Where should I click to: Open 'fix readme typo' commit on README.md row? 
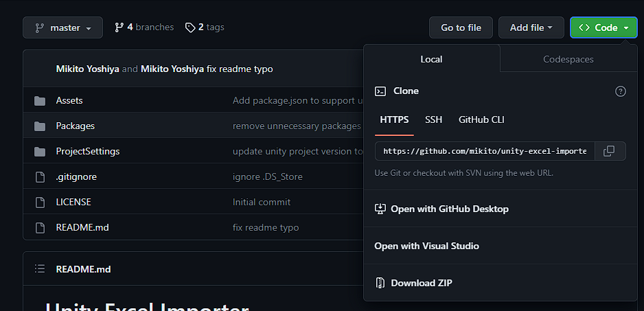(266, 227)
